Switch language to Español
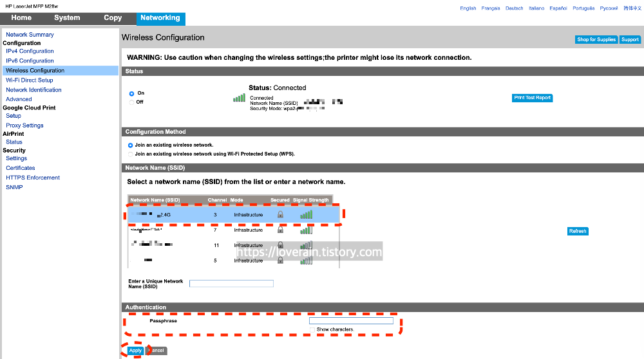This screenshot has width=644, height=359. (558, 8)
